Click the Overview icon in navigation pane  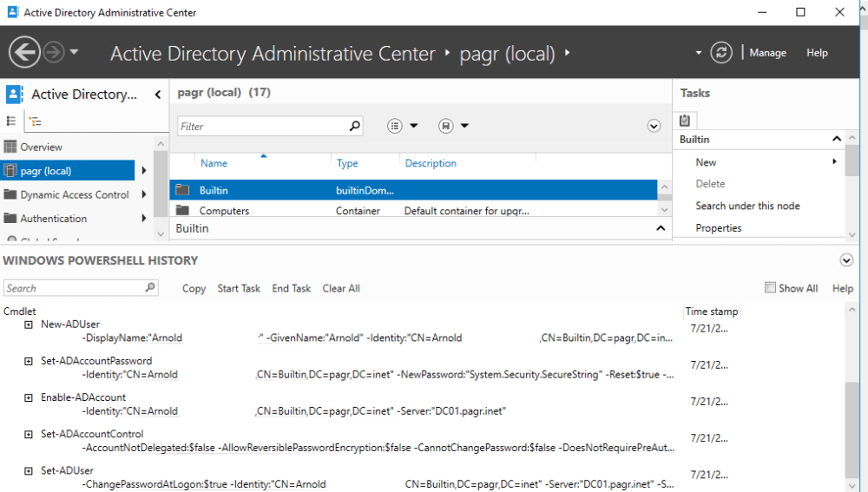pyautogui.click(x=10, y=148)
